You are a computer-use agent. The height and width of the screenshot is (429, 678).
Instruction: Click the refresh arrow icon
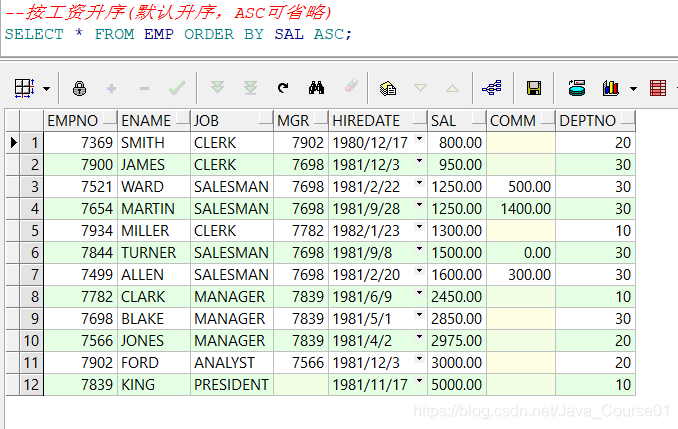pos(283,88)
